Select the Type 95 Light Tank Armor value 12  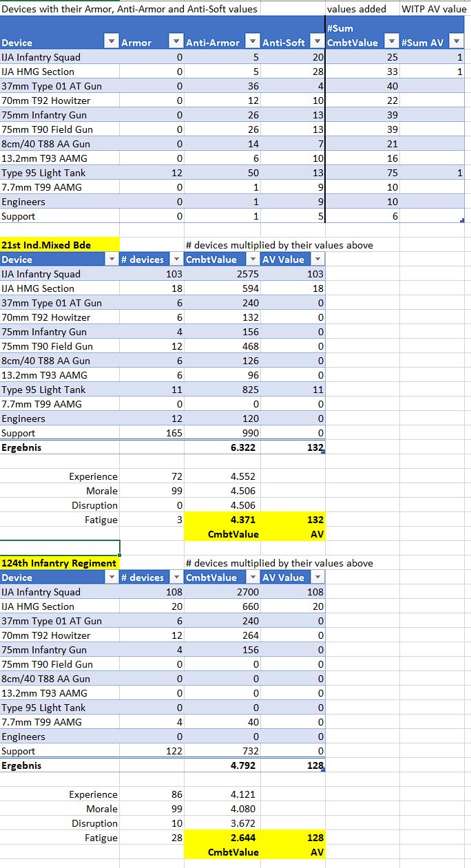pyautogui.click(x=151, y=173)
